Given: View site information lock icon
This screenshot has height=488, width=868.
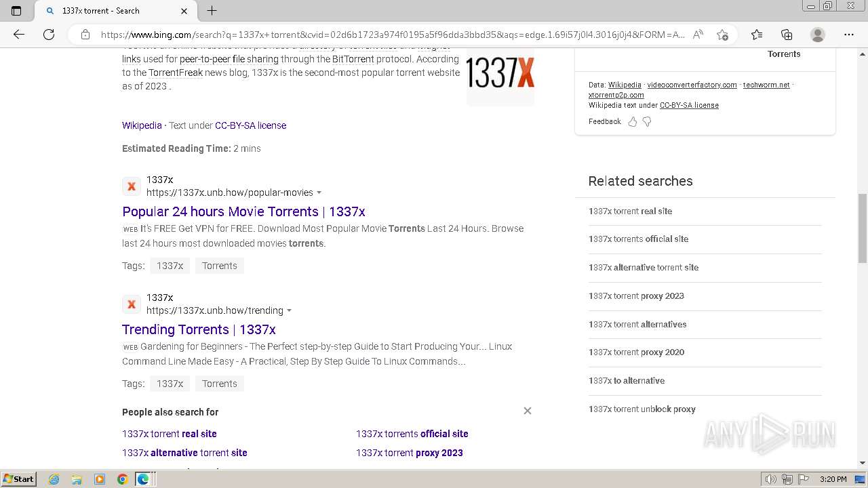Looking at the screenshot, I should 85,35.
